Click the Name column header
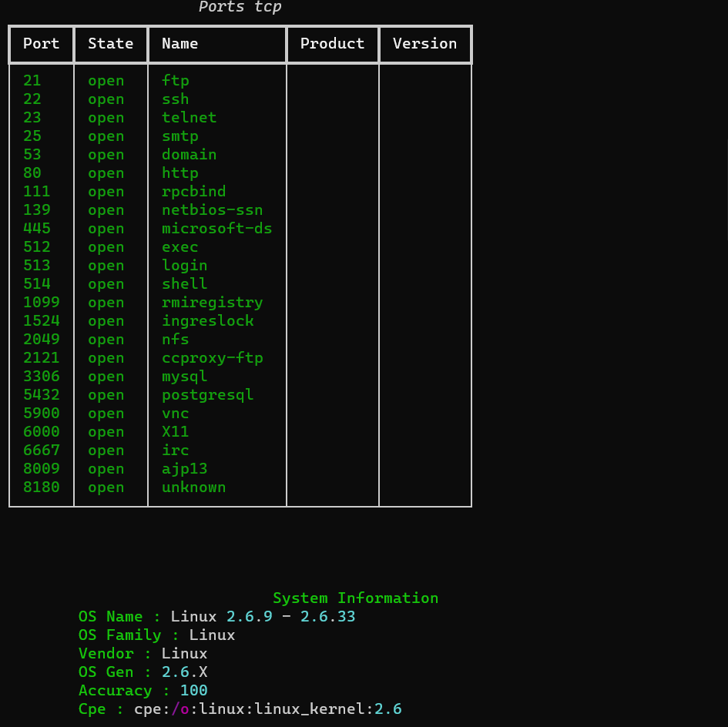The width and height of the screenshot is (728, 727). [x=179, y=44]
